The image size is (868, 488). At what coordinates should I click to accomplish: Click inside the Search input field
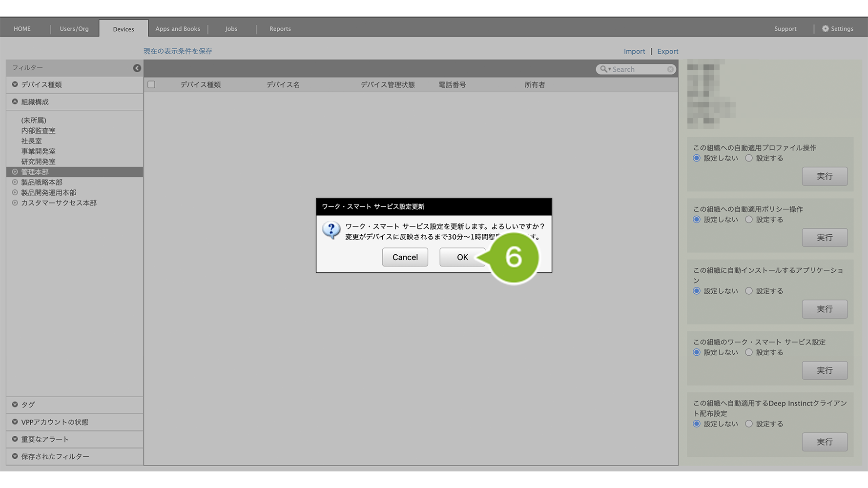point(638,69)
